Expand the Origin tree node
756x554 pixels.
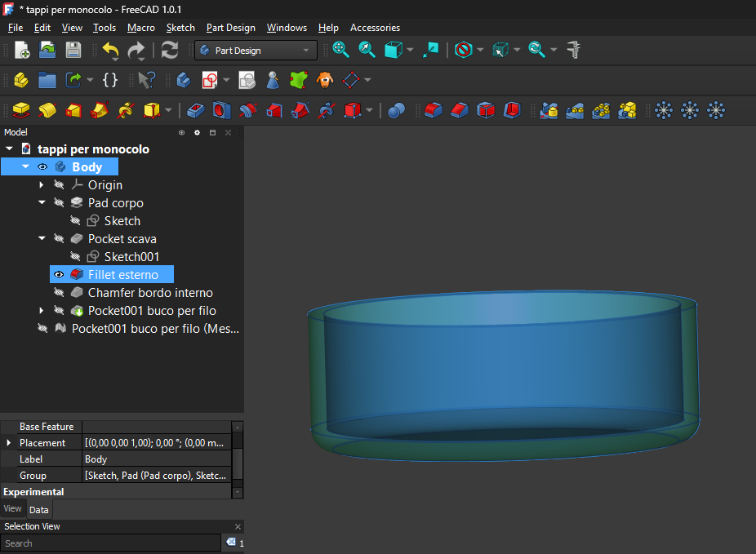42,185
